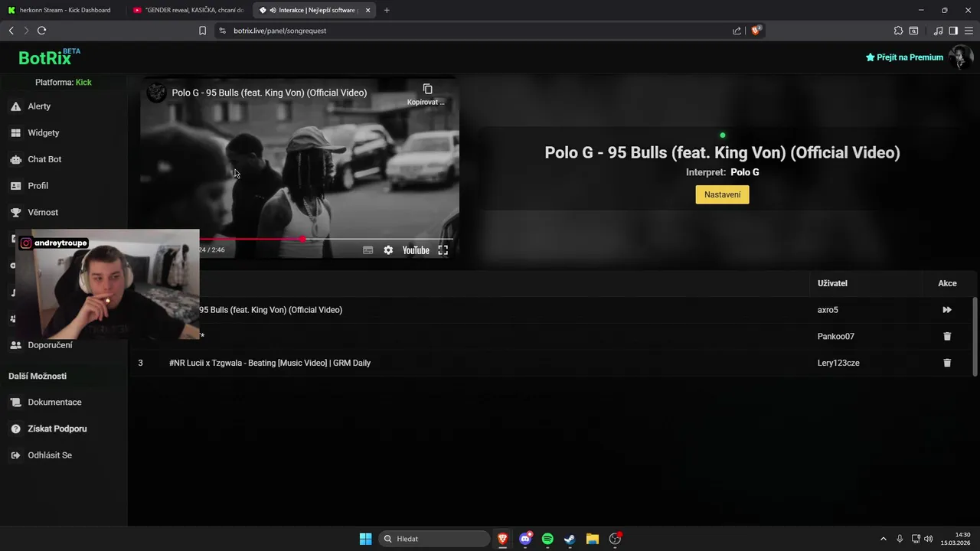The image size is (980, 551).
Task: Share this page from address bar
Action: click(737, 31)
